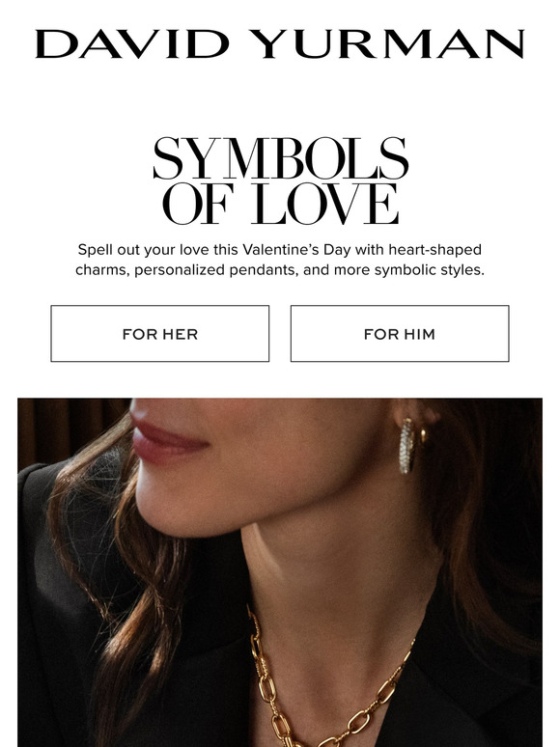Click 'symbolic styles' at the sentence end
Viewport: 560px width, 747px height.
point(429,270)
